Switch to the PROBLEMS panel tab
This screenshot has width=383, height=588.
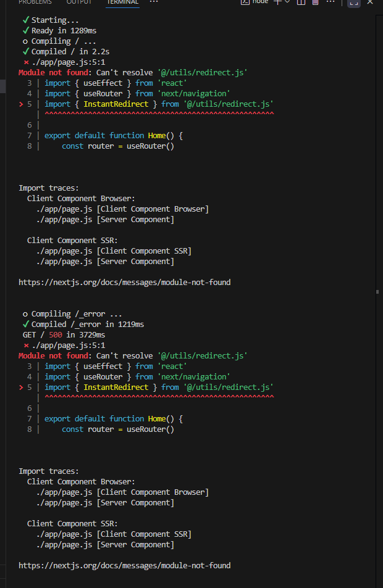click(35, 2)
